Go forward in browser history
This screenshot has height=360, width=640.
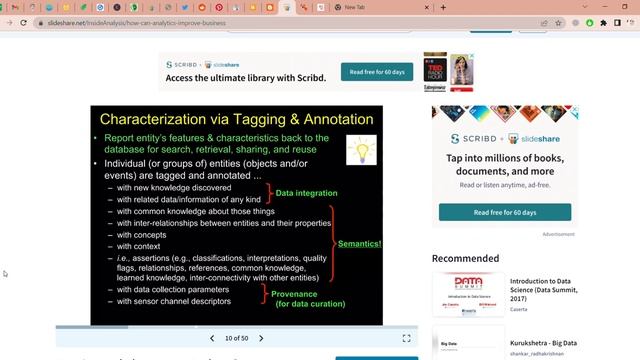pyautogui.click(x=9, y=23)
